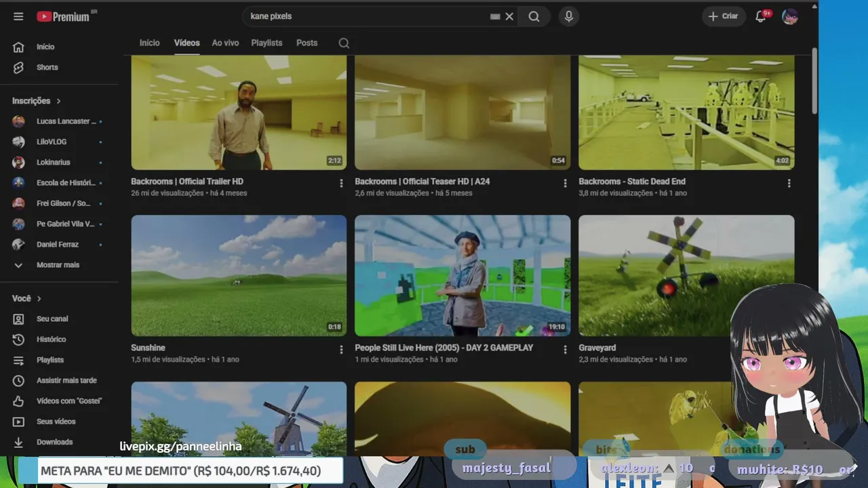Play Static Dead End thumbnail

click(686, 113)
